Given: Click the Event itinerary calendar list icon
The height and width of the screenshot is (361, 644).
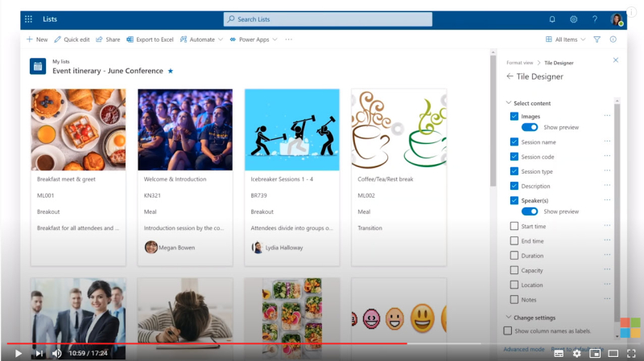Looking at the screenshot, I should [x=38, y=67].
